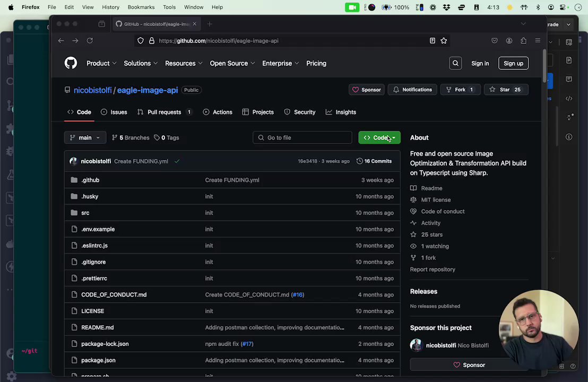Fork the repository
This screenshot has width=588, height=382.
460,90
